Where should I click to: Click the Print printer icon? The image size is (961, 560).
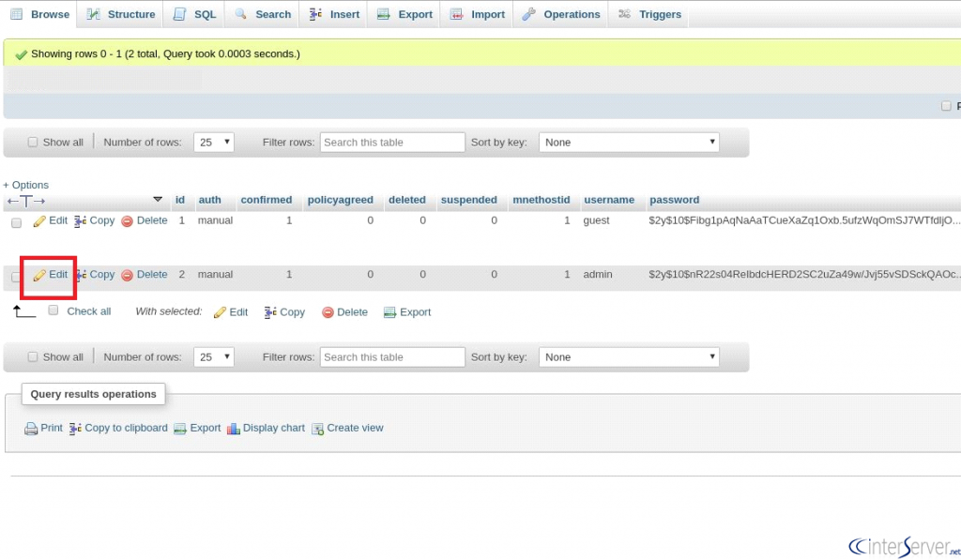(31, 429)
